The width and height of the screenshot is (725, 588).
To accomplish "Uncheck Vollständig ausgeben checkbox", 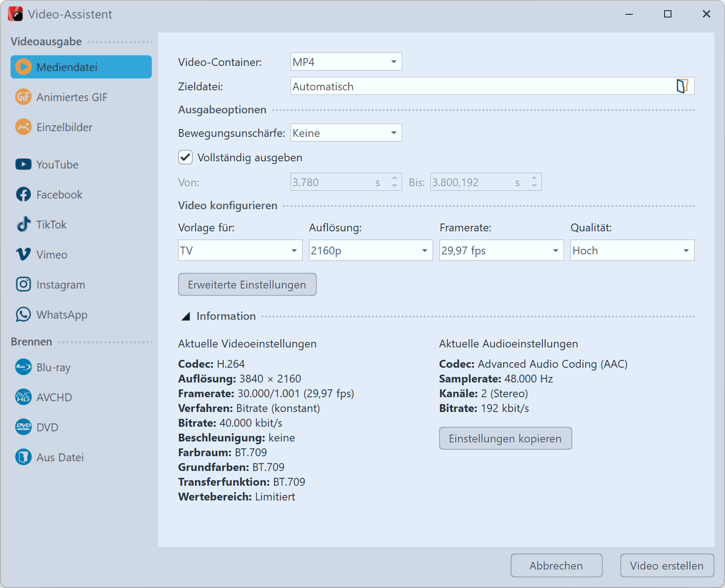I will [x=185, y=158].
